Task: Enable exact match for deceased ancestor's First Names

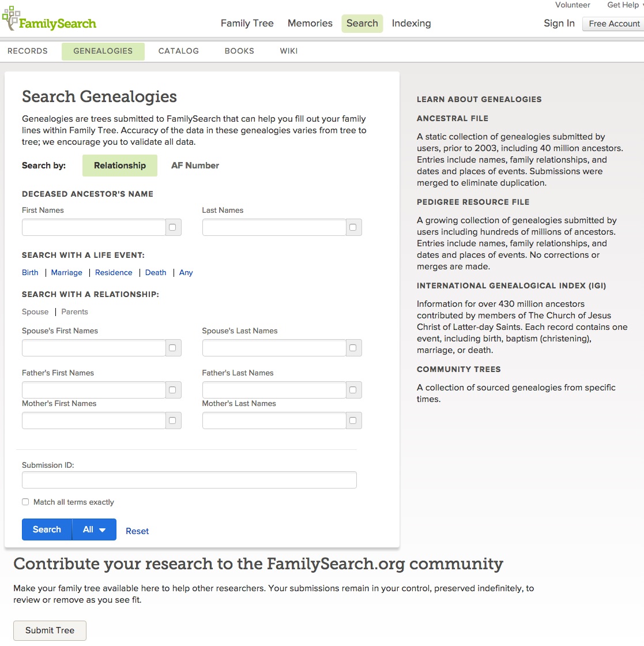Action: pyautogui.click(x=172, y=227)
